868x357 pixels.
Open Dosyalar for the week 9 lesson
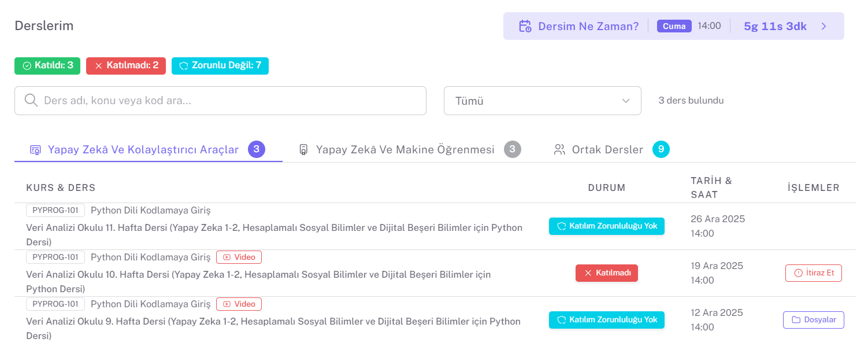tap(814, 319)
